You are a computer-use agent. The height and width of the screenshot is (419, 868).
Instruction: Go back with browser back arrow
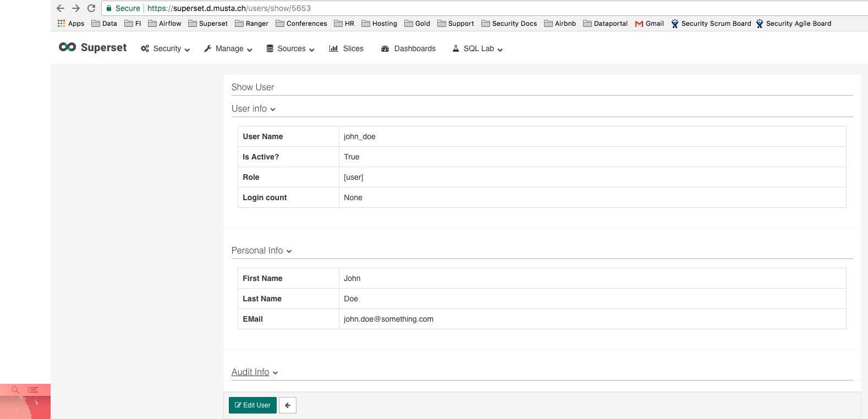click(x=61, y=8)
